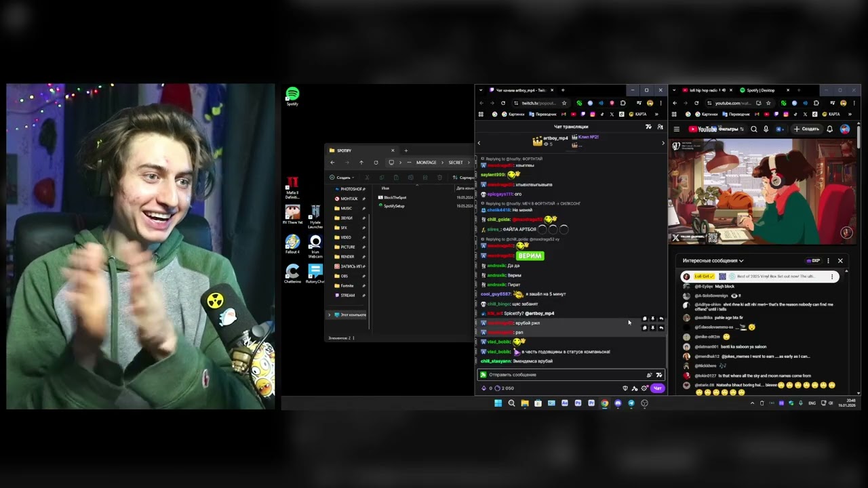Open the taskbar search icon
The height and width of the screenshot is (488, 868).
[511, 403]
